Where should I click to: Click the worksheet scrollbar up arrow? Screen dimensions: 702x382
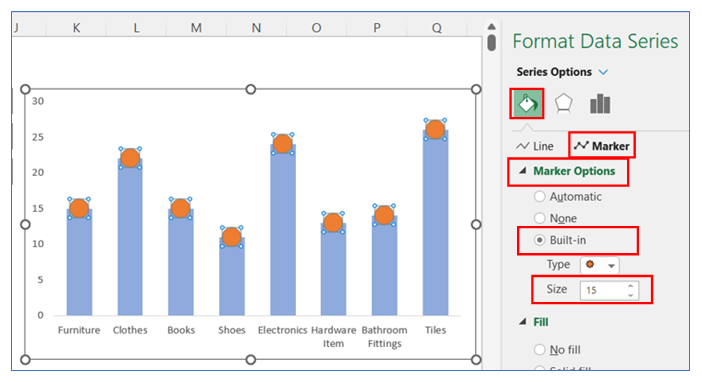click(491, 26)
